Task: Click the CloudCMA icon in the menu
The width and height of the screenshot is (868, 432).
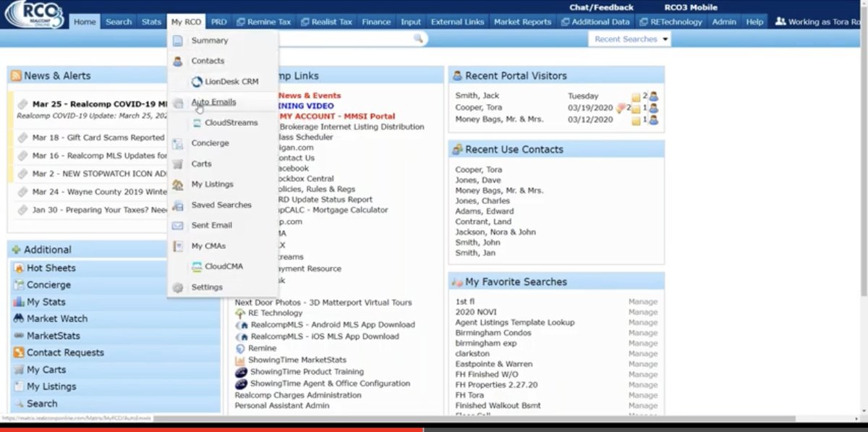Action: pyautogui.click(x=197, y=267)
